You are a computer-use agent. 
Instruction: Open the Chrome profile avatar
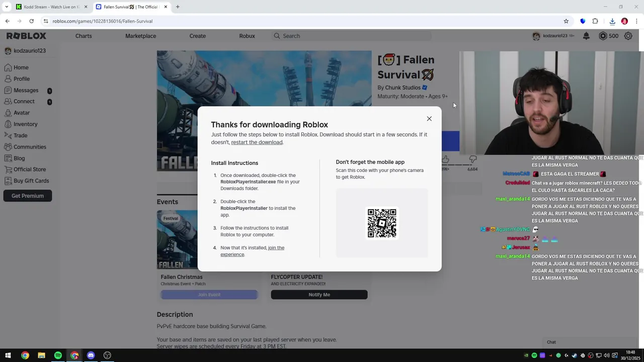(624, 21)
